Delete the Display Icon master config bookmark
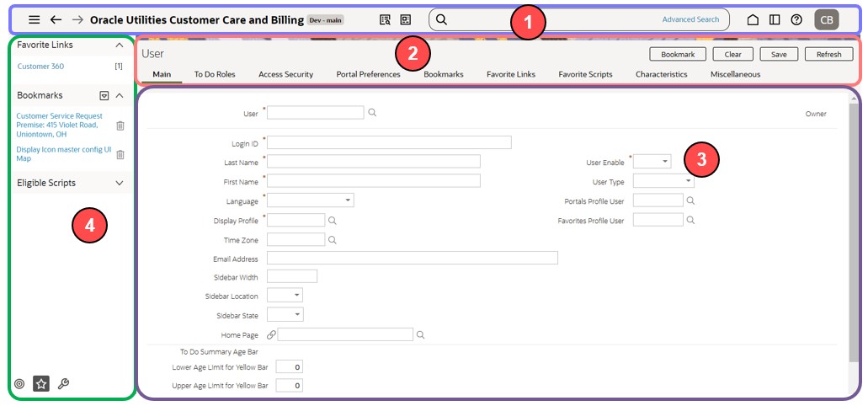This screenshot has height=406, width=868. (x=120, y=154)
